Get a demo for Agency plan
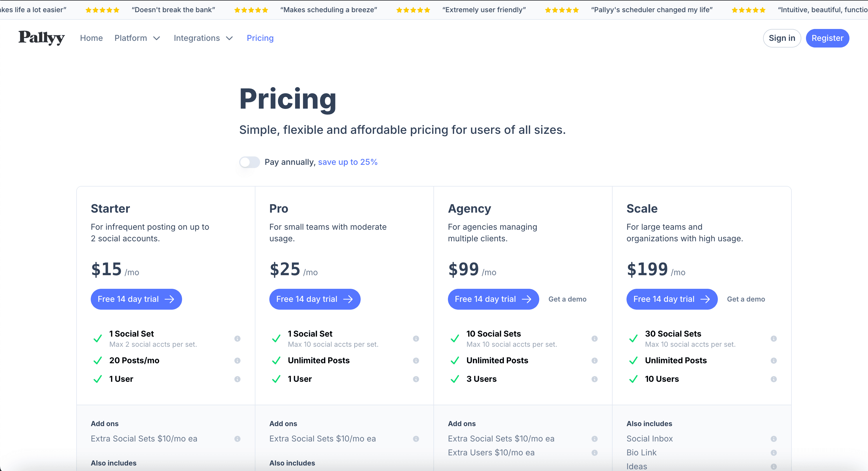Image resolution: width=868 pixels, height=471 pixels. point(567,299)
